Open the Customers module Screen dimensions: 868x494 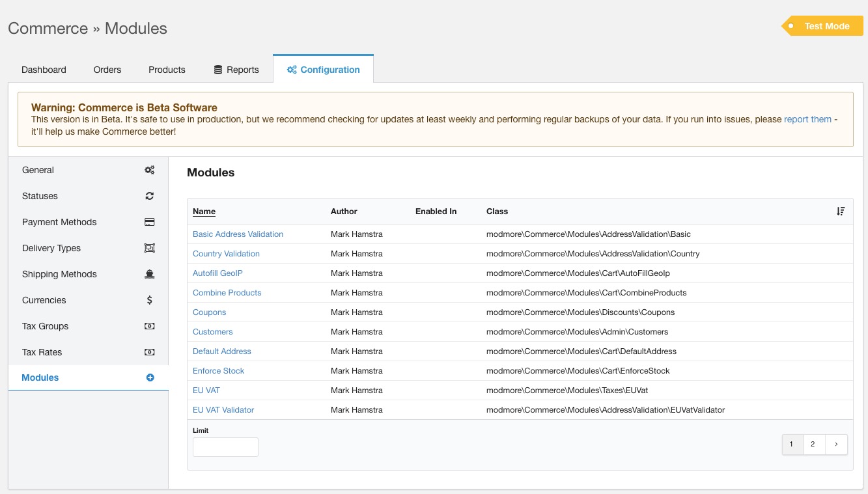(212, 332)
